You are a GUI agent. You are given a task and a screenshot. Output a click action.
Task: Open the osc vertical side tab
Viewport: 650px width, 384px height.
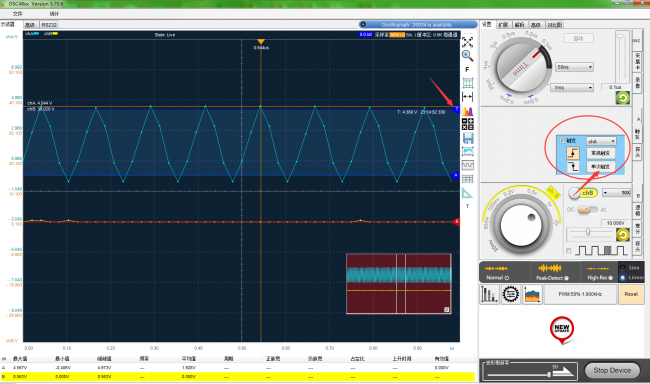coord(636,40)
